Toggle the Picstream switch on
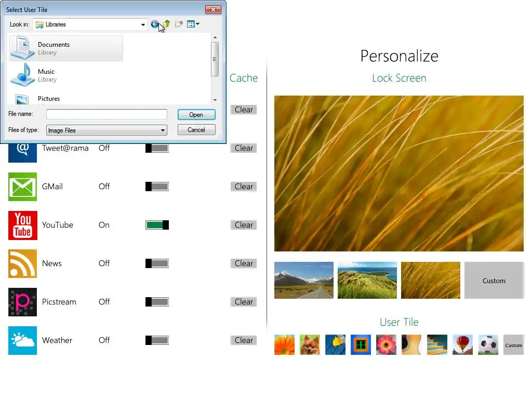 pos(157,302)
